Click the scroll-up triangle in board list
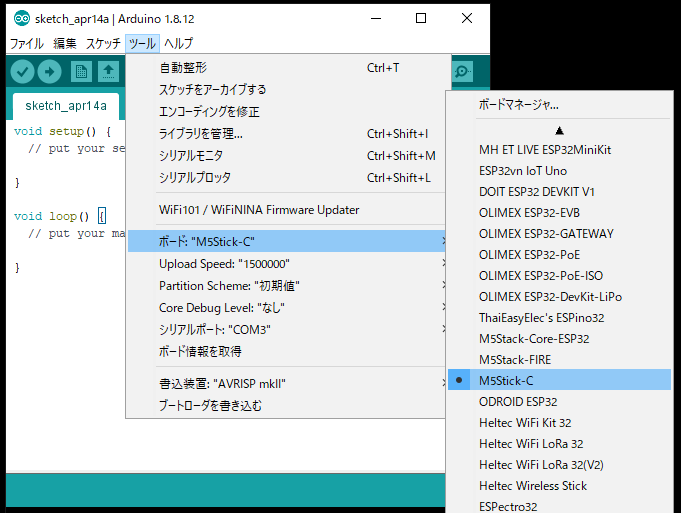Image resolution: width=681 pixels, height=513 pixels. [x=559, y=130]
